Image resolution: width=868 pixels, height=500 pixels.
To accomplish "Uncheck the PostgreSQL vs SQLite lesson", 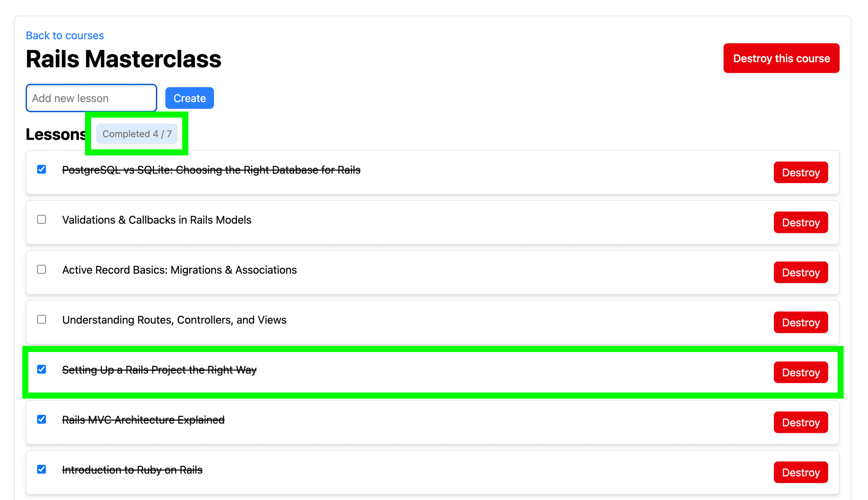I will [42, 169].
